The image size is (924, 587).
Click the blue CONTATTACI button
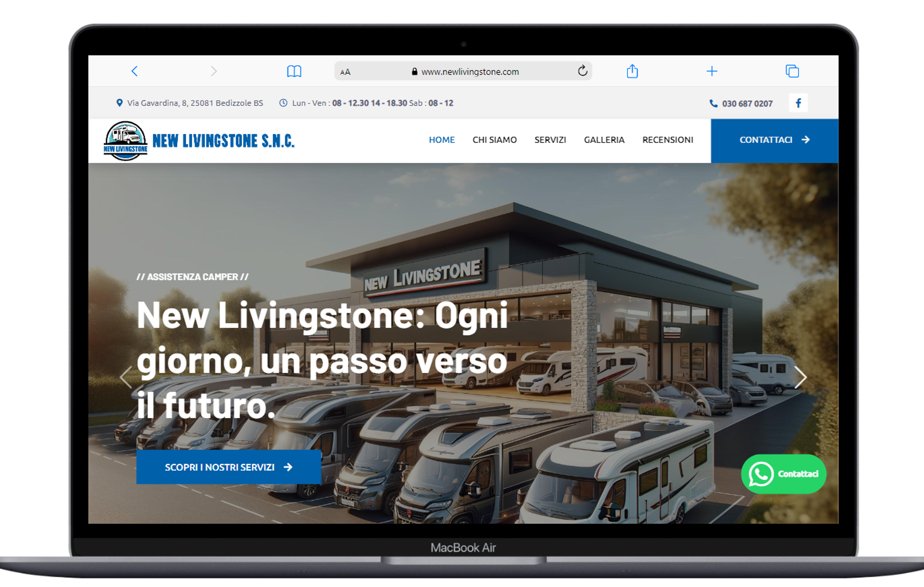pos(774,141)
